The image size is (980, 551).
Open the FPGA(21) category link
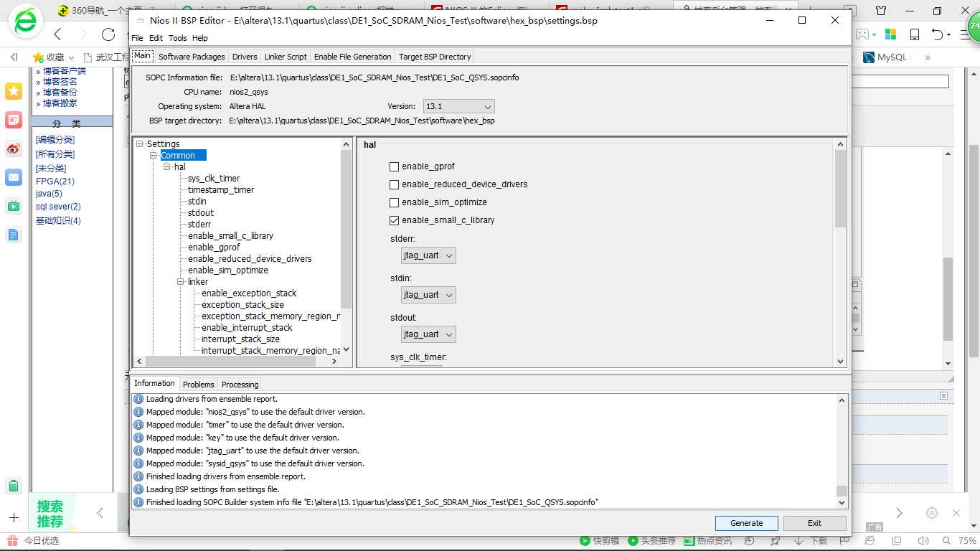(55, 182)
